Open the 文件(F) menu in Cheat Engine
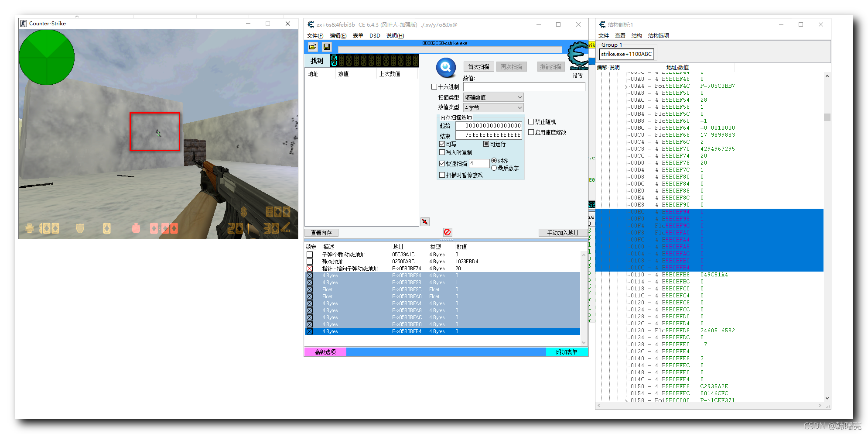 [315, 36]
